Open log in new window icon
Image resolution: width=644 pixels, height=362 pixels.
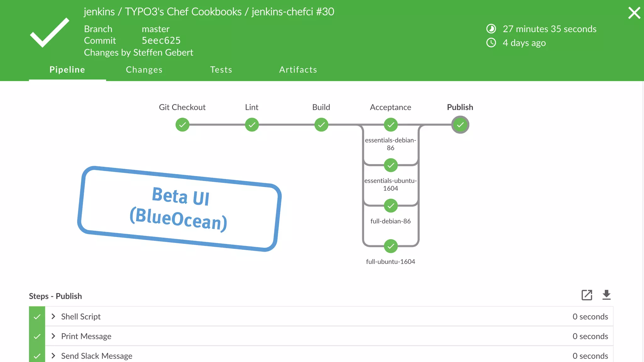tap(587, 295)
